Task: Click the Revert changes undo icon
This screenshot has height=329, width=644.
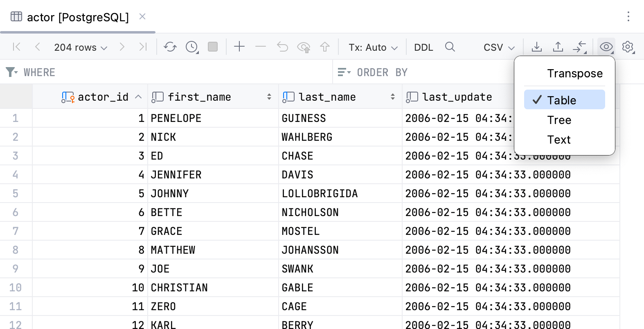Action: coord(282,47)
